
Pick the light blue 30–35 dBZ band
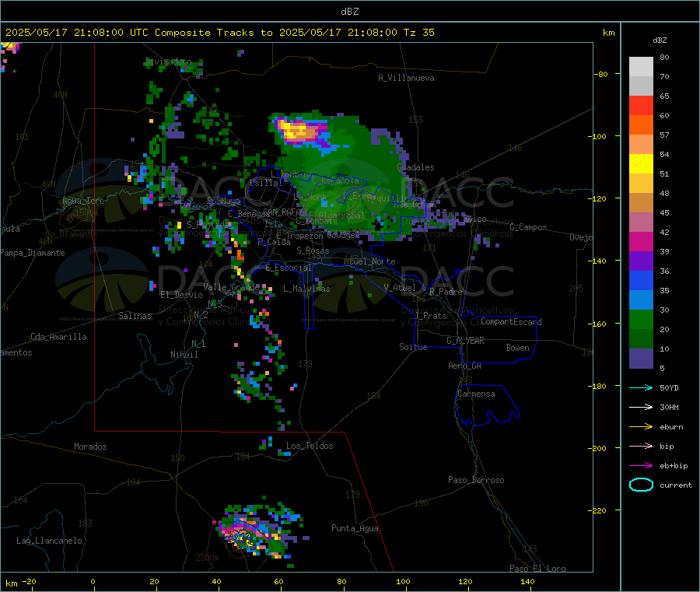(x=641, y=300)
